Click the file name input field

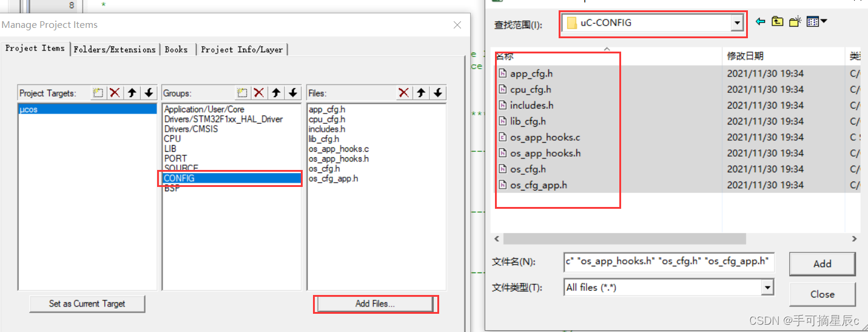click(x=669, y=262)
